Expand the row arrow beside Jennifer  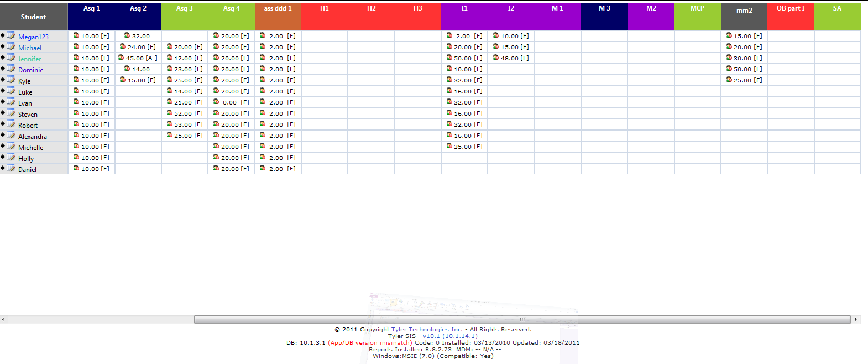click(3, 58)
